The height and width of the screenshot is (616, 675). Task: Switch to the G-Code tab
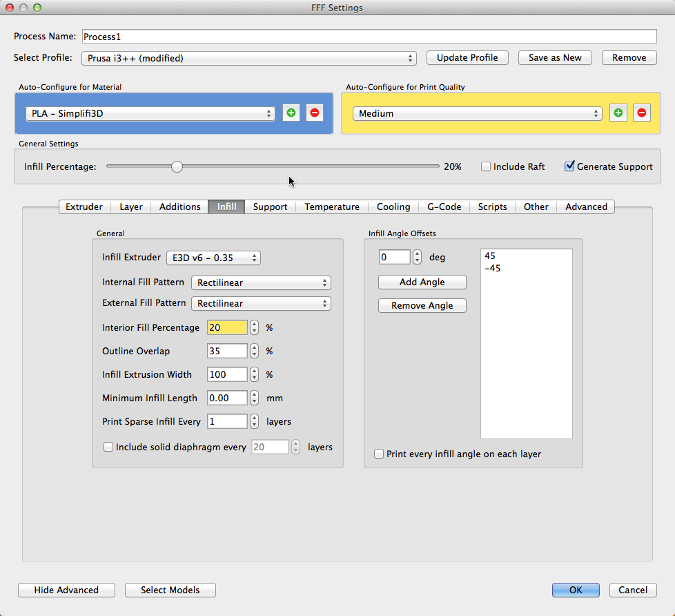(444, 206)
